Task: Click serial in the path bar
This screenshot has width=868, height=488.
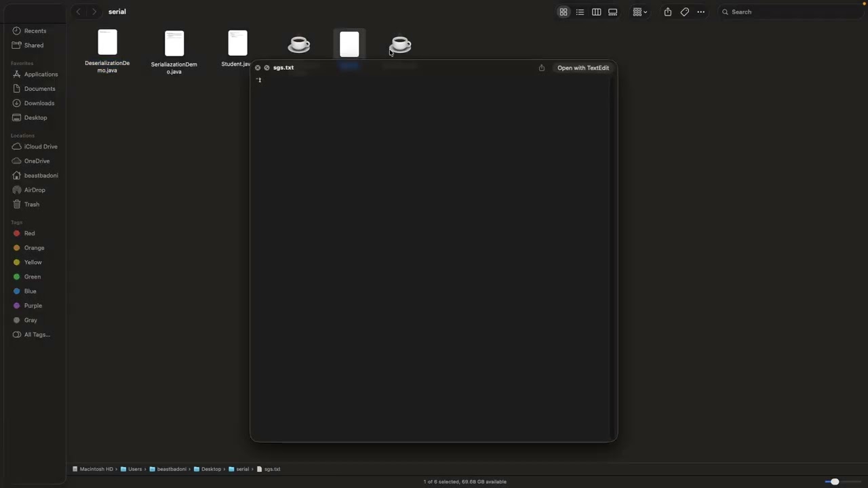Action: tap(239, 469)
